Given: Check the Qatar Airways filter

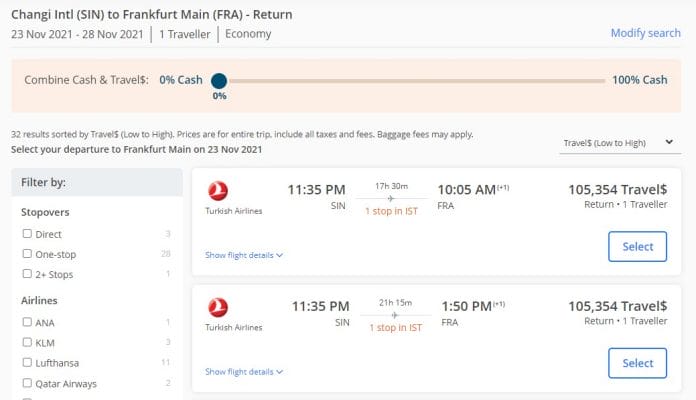Looking at the screenshot, I should pyautogui.click(x=27, y=383).
